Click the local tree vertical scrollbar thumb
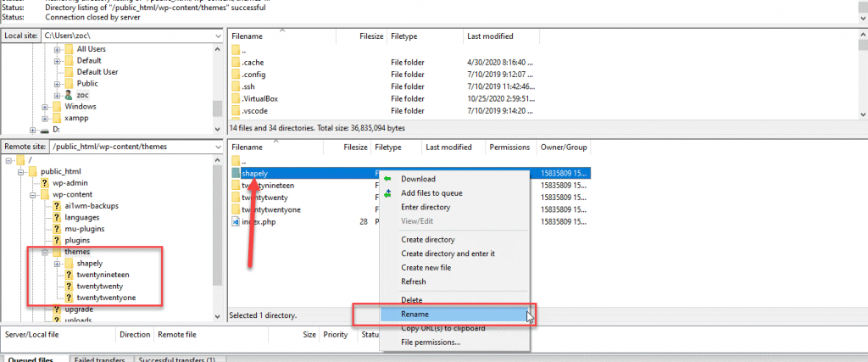Viewport: 868px width, 362px height. pyautogui.click(x=217, y=109)
